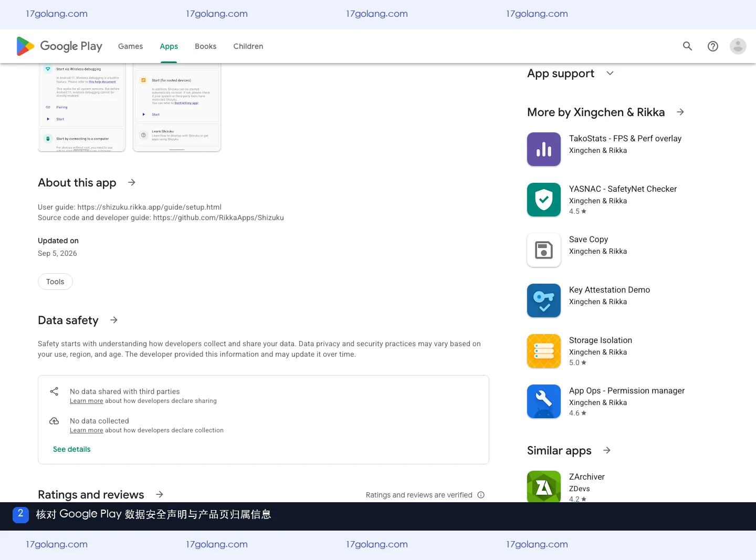Click the Ratings and reviews heading
Viewport: 756px width, 560px height.
click(x=91, y=494)
